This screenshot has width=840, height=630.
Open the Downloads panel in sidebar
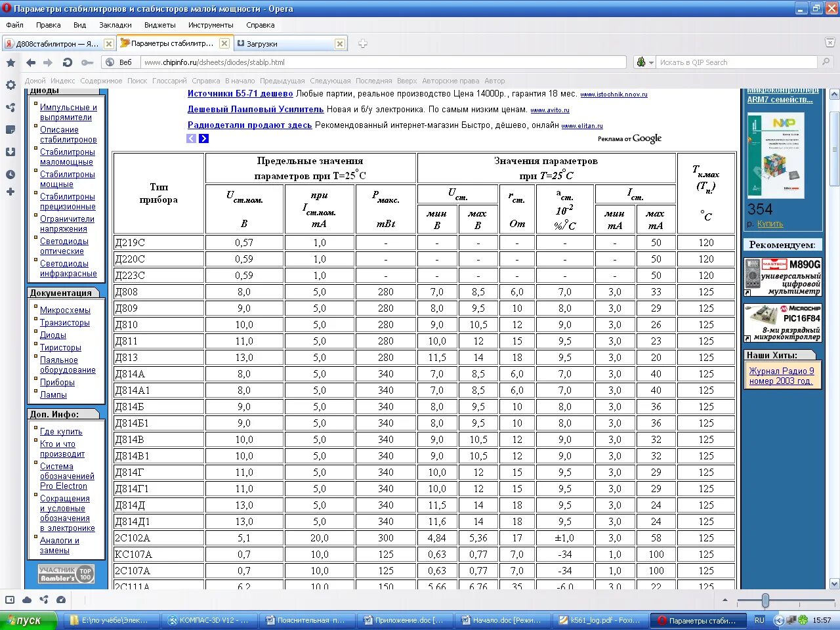coord(10,152)
